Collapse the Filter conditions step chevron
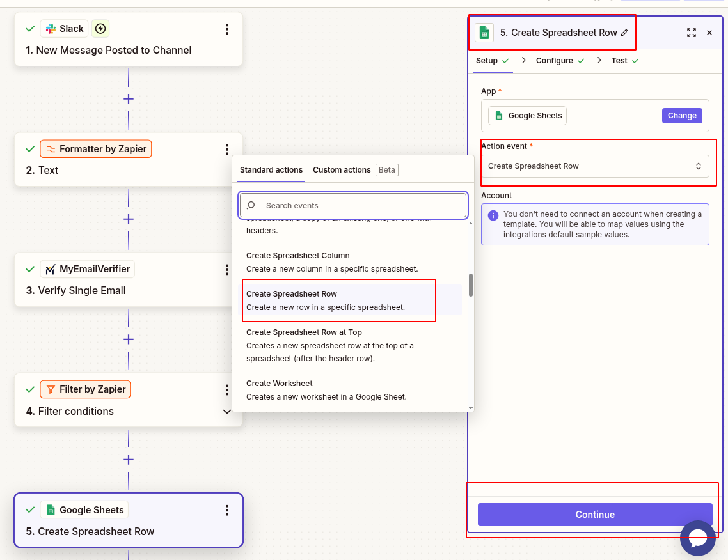Screen dimensions: 728x560 (x=227, y=412)
